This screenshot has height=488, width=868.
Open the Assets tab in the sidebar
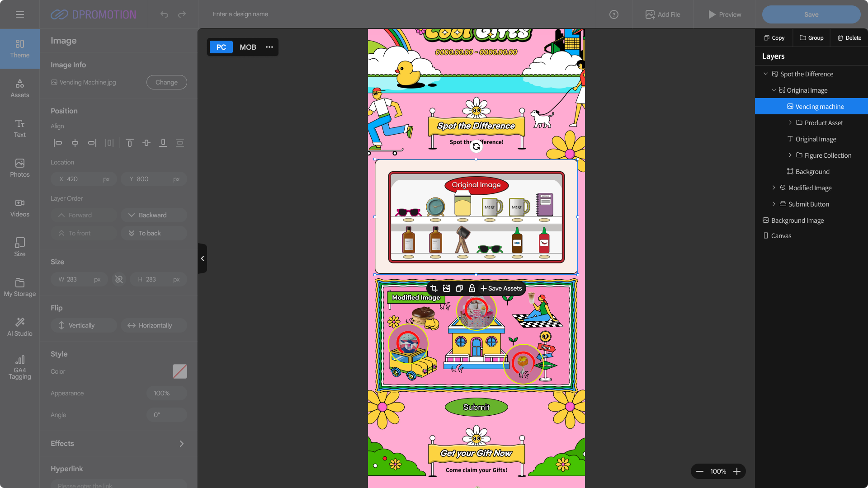20,88
